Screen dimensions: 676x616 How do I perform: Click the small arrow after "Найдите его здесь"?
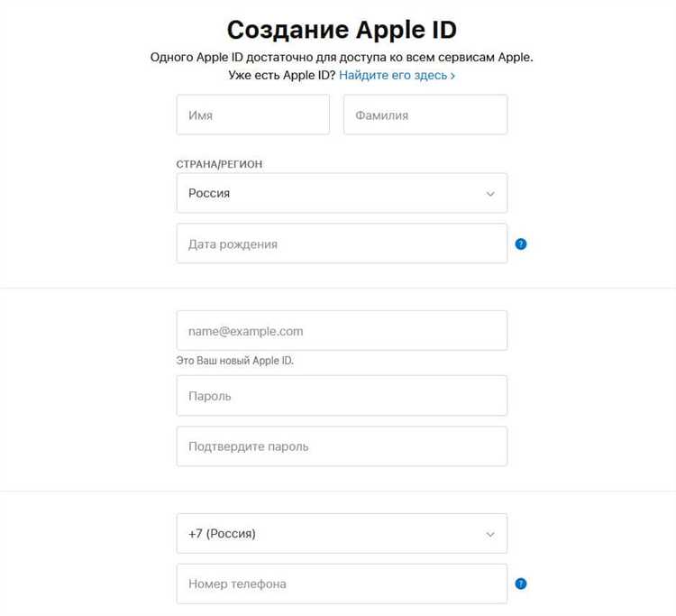pyautogui.click(x=452, y=76)
